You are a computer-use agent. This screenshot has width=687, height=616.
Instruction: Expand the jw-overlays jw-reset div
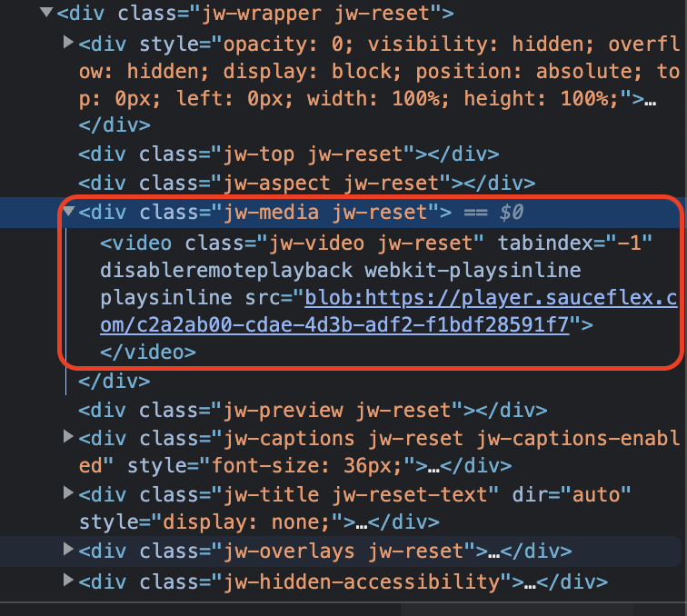(68, 549)
